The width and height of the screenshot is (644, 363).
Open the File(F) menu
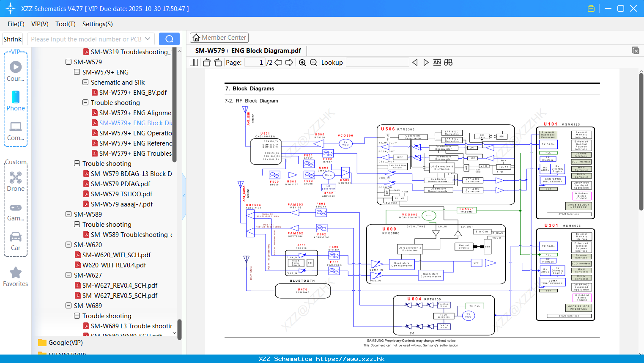click(16, 24)
